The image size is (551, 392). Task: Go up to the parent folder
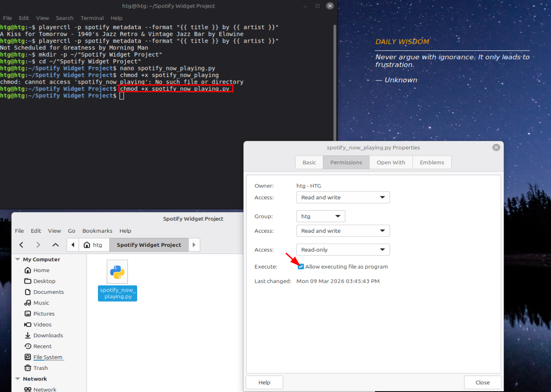(55, 245)
